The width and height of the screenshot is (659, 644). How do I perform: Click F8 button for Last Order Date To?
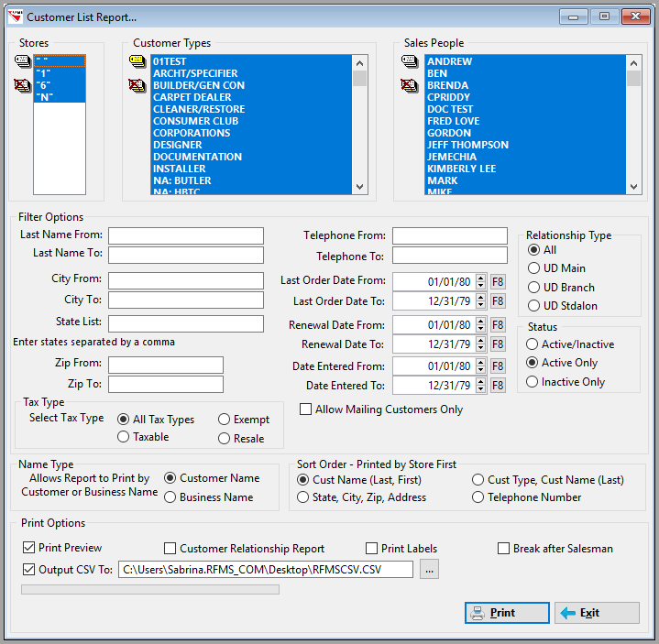(498, 300)
